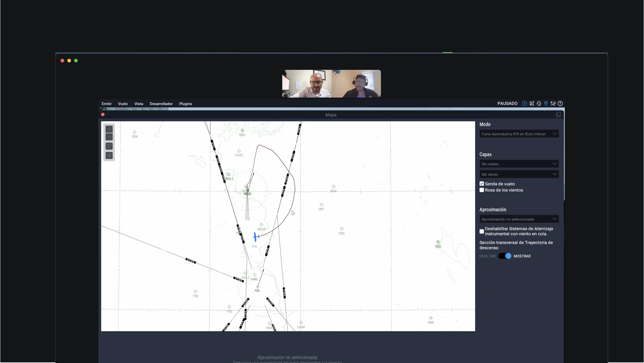Select the video thumbnail of man with glasses
The height and width of the screenshot is (363, 644).
[307, 84]
